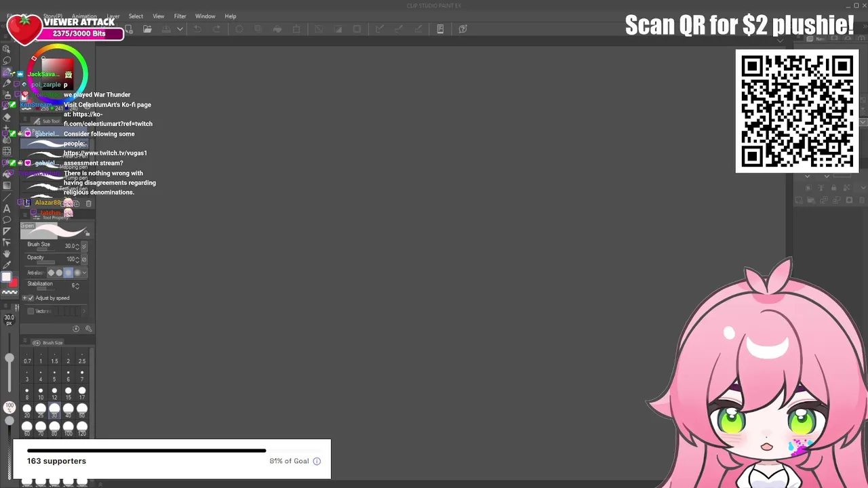Click the brush size vertical slider handle
The height and width of the screenshot is (488, 868).
pos(9,358)
